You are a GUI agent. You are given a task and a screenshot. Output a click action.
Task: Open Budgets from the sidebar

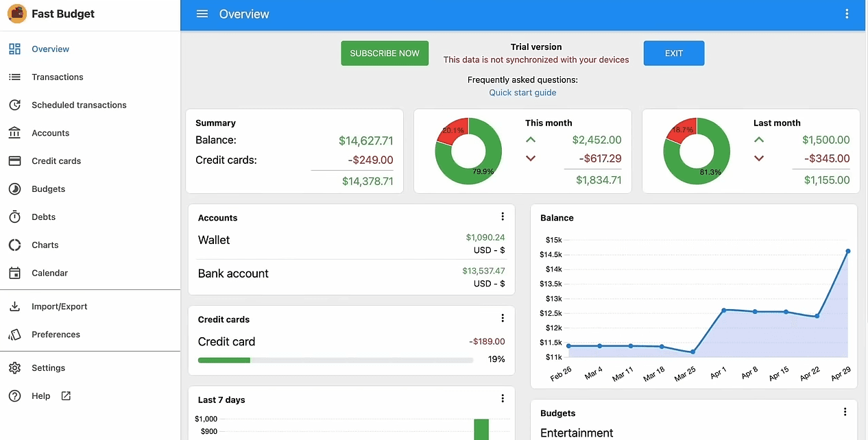click(x=90, y=188)
